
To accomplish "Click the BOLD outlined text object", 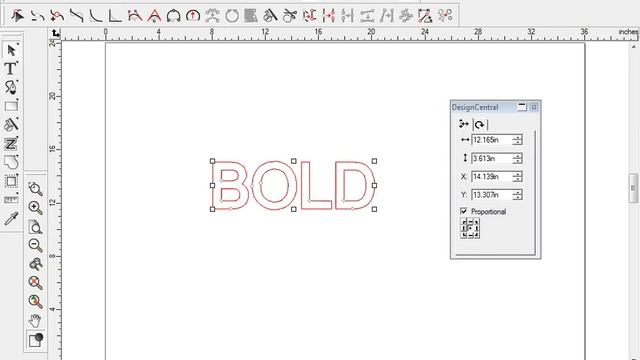I will tap(293, 185).
